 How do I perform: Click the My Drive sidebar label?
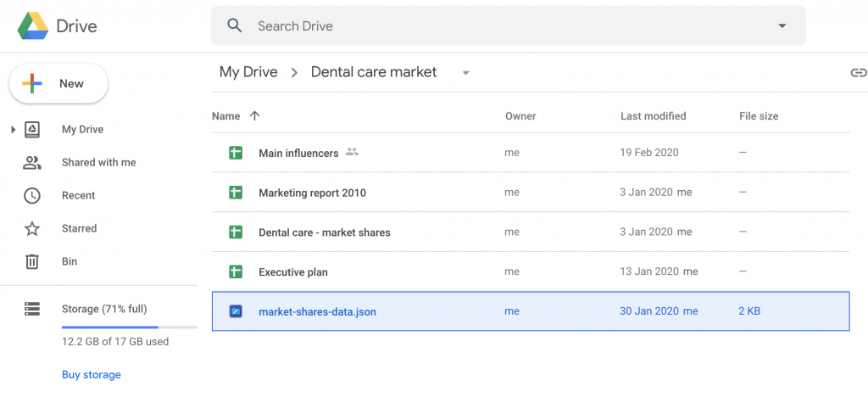[82, 130]
